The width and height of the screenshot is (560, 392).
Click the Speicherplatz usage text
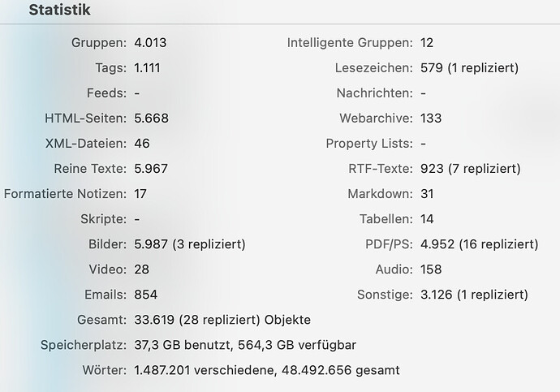[245, 345]
